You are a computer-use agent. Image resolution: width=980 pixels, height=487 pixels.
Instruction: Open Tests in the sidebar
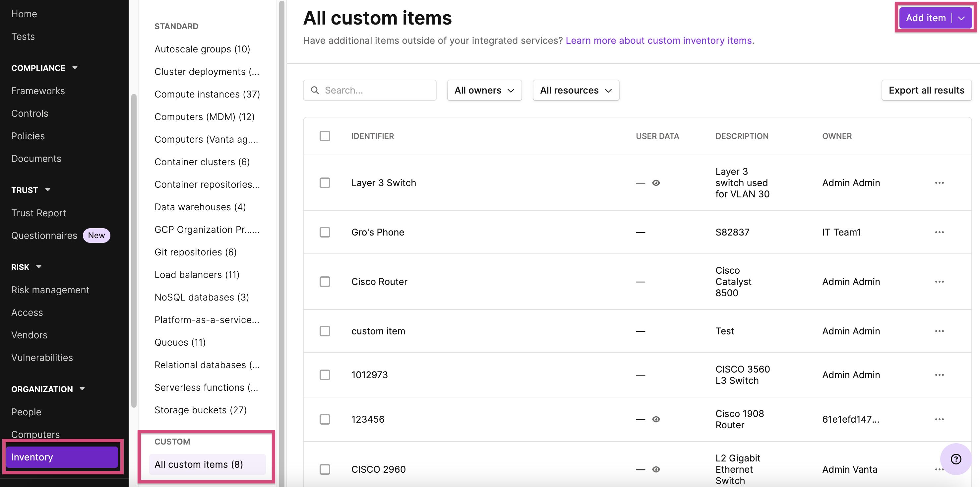(23, 36)
